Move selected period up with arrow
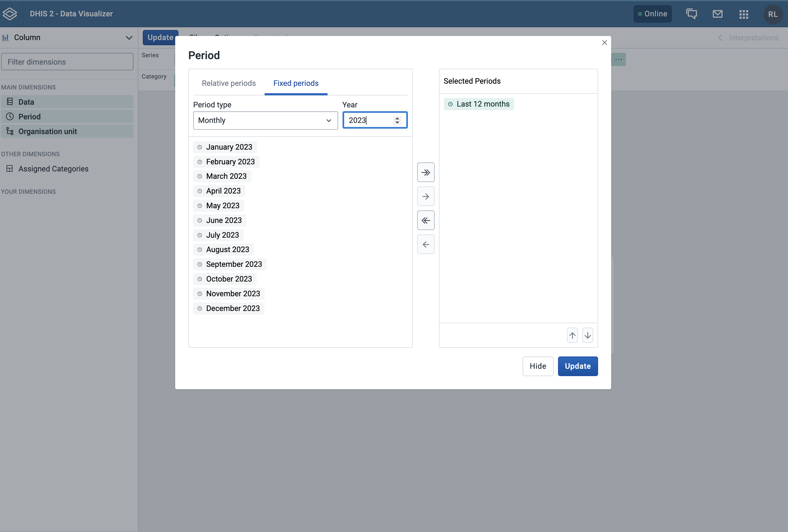Viewport: 788px width, 532px height. [x=572, y=335]
